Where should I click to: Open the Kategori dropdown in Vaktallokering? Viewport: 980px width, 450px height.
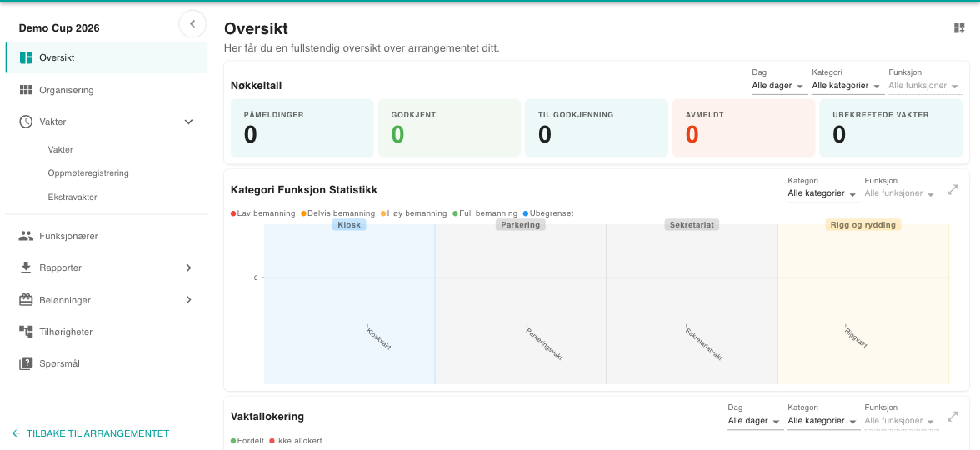pos(823,422)
